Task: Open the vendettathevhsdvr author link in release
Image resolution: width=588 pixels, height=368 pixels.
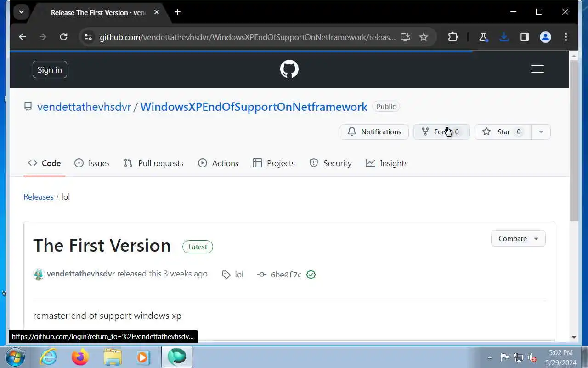Action: click(81, 274)
